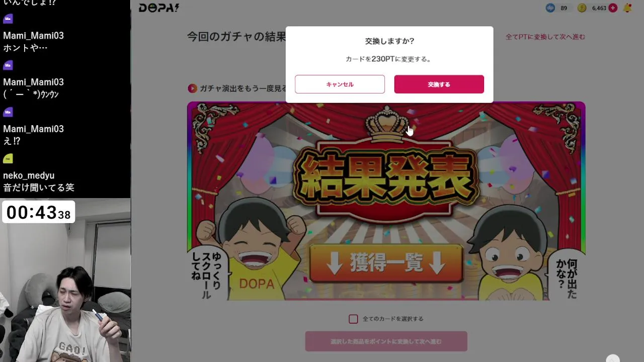
Task: Confirm exchange with 交換する button
Action: click(x=439, y=84)
